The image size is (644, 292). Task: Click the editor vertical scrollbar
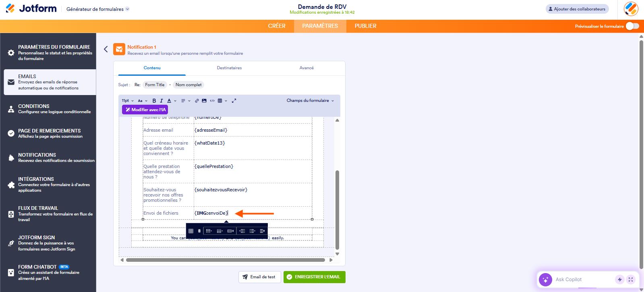coord(337,209)
